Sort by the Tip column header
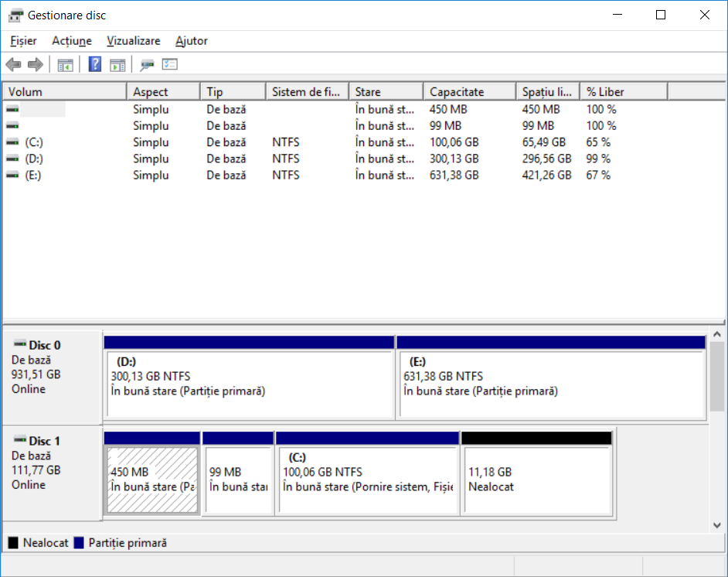The height and width of the screenshot is (577, 728). (x=233, y=92)
